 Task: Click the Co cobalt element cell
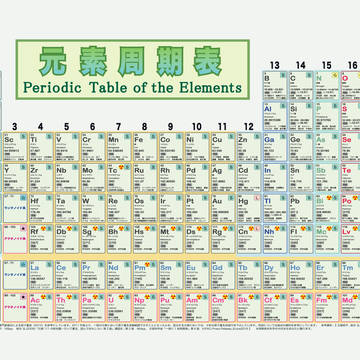[171, 147]
